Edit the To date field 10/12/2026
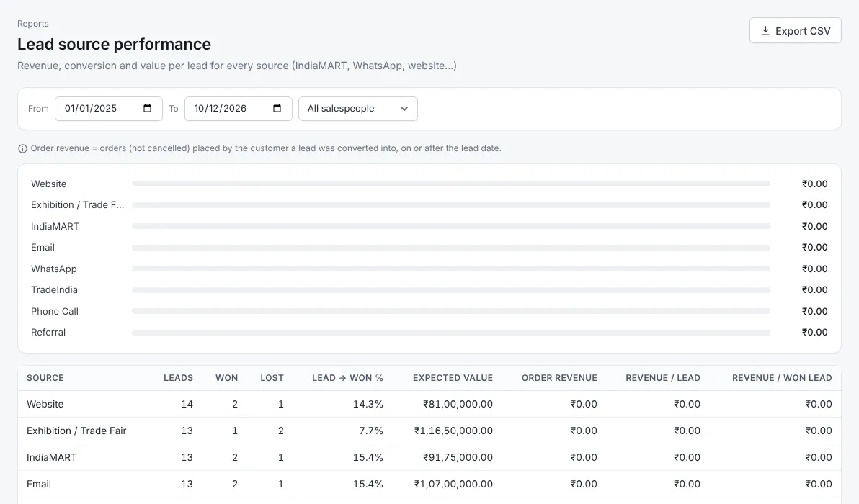Viewport: 859px width, 504px height. click(239, 108)
